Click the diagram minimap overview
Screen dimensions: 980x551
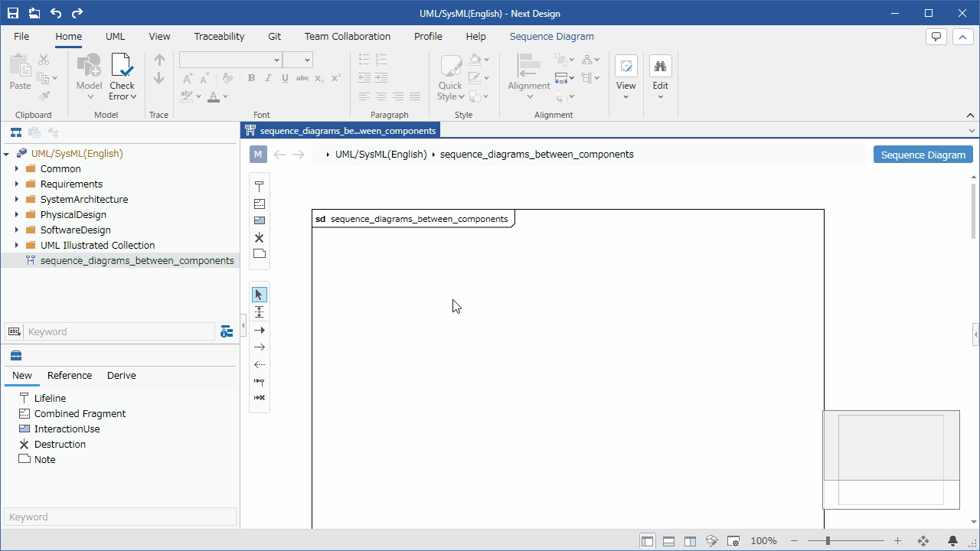click(891, 459)
